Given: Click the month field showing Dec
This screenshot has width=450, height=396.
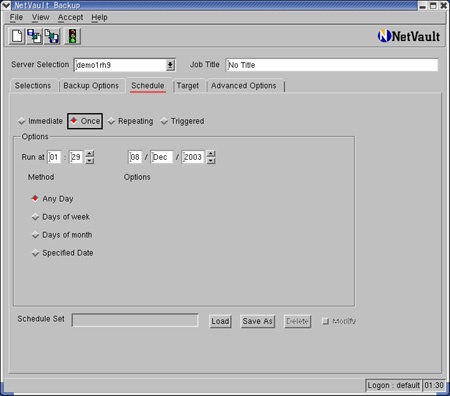Looking at the screenshot, I should (162, 157).
